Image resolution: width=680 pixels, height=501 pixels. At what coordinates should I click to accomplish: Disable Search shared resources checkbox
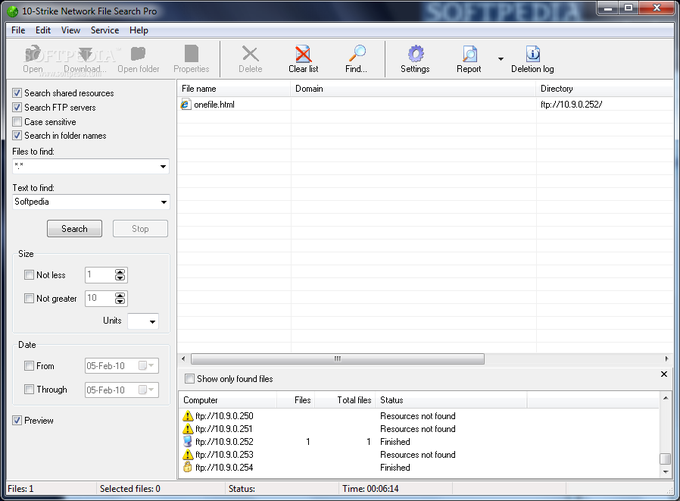17,94
